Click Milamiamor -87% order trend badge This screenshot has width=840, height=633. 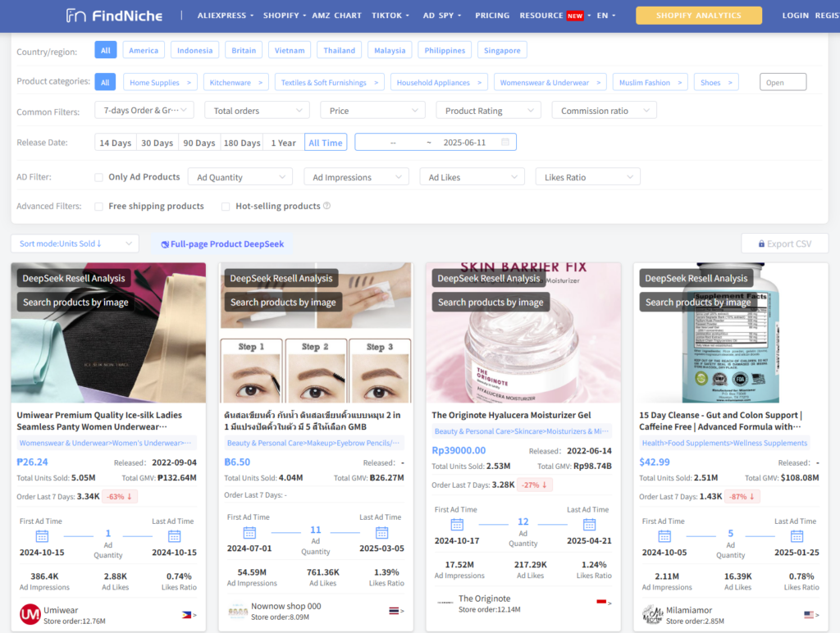coord(742,496)
